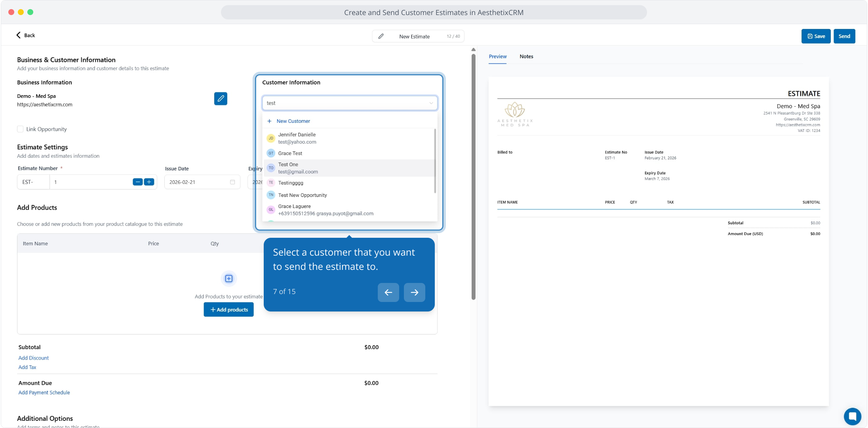Image resolution: width=868 pixels, height=428 pixels.
Task: Click the Back arrow icon
Action: coord(19,35)
